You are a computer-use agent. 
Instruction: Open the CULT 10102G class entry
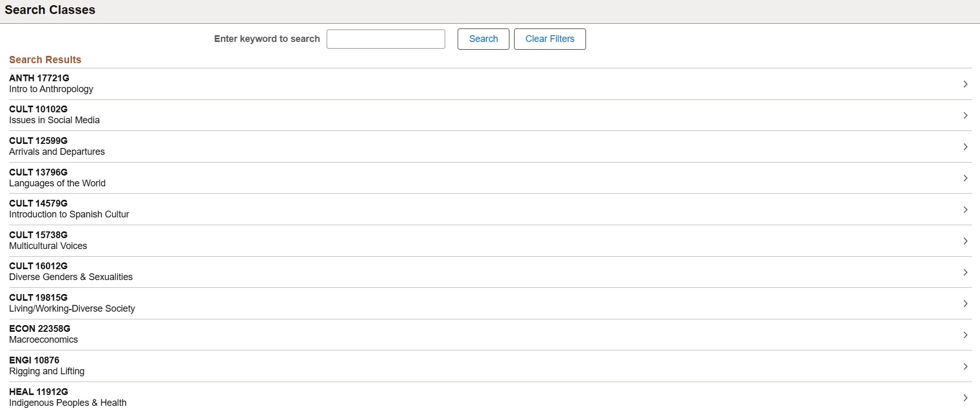click(x=38, y=109)
